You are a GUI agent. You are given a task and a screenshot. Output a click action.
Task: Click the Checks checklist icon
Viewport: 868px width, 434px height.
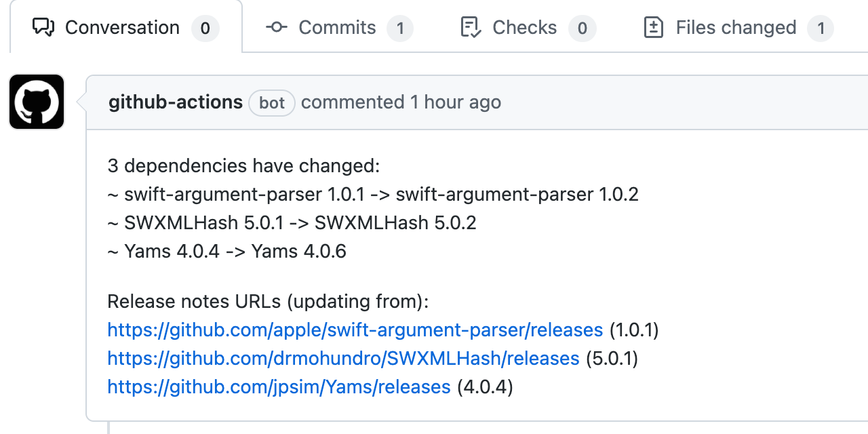tap(471, 27)
